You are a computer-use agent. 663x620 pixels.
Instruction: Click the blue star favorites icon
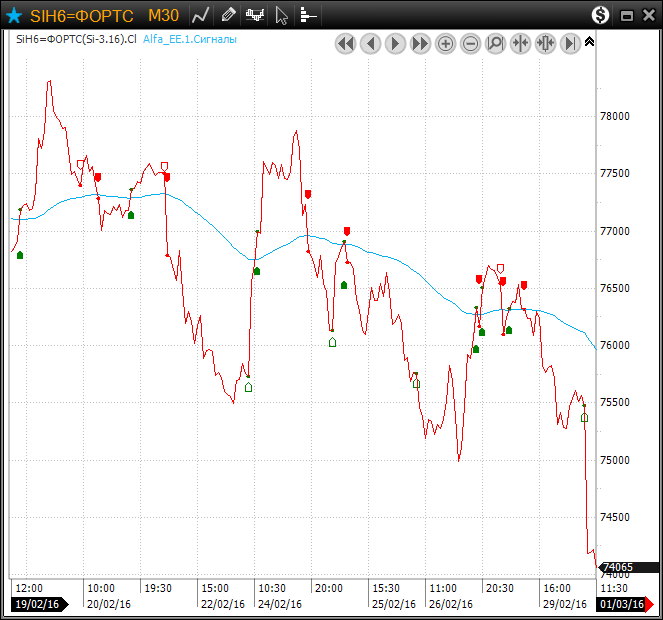pyautogui.click(x=14, y=15)
